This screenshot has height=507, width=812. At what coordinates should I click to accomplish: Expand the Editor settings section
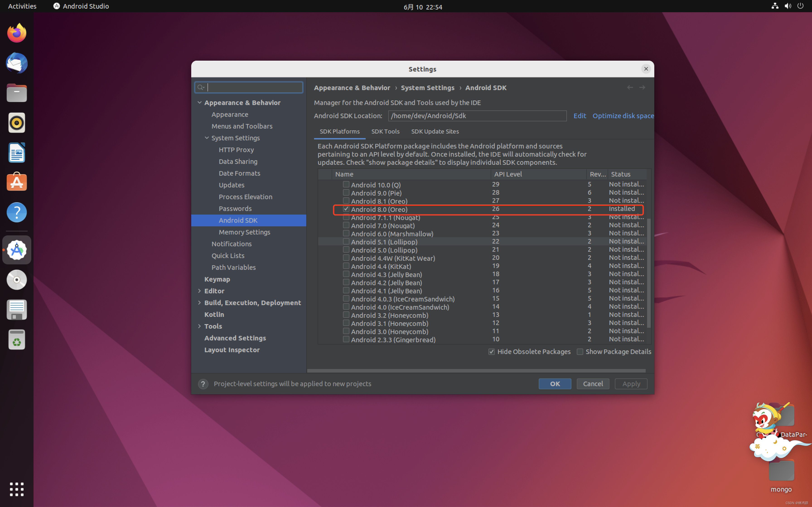pos(200,291)
